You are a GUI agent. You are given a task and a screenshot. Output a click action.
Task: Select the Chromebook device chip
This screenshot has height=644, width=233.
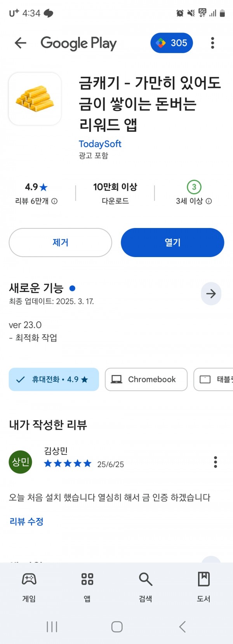146,380
